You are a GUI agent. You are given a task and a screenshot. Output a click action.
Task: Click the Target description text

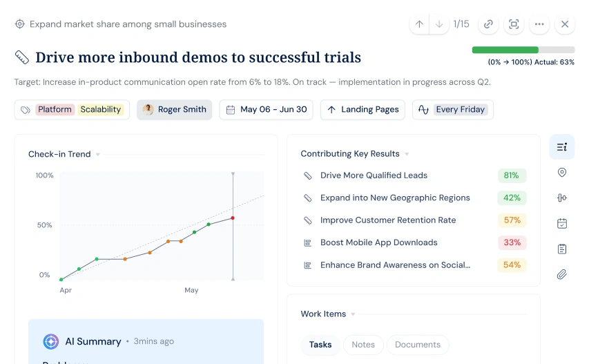(253, 82)
